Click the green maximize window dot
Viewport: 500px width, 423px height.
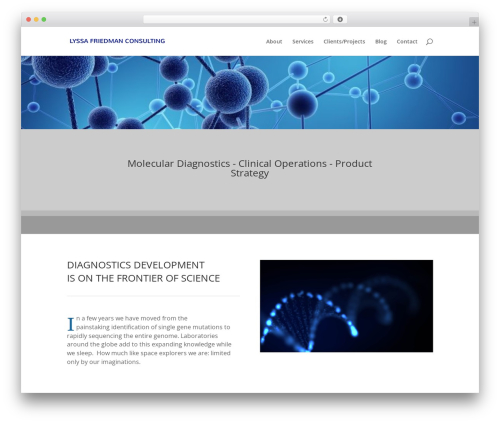(44, 20)
